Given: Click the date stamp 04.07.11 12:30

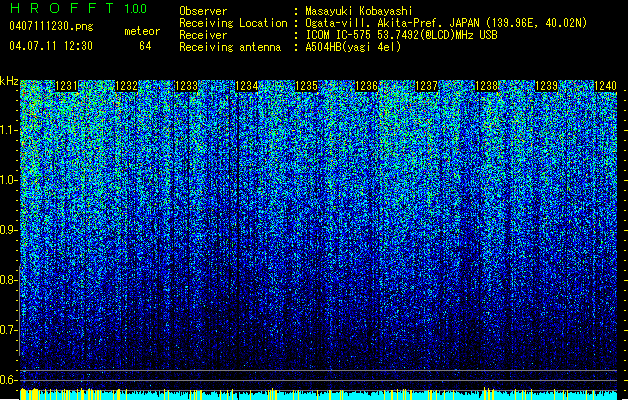Looking at the screenshot, I should click(x=51, y=46).
